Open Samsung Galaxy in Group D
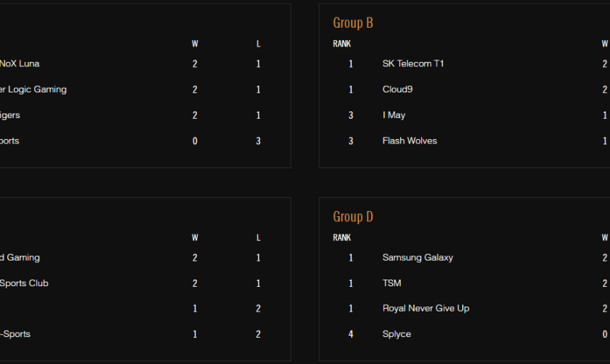 coord(418,258)
